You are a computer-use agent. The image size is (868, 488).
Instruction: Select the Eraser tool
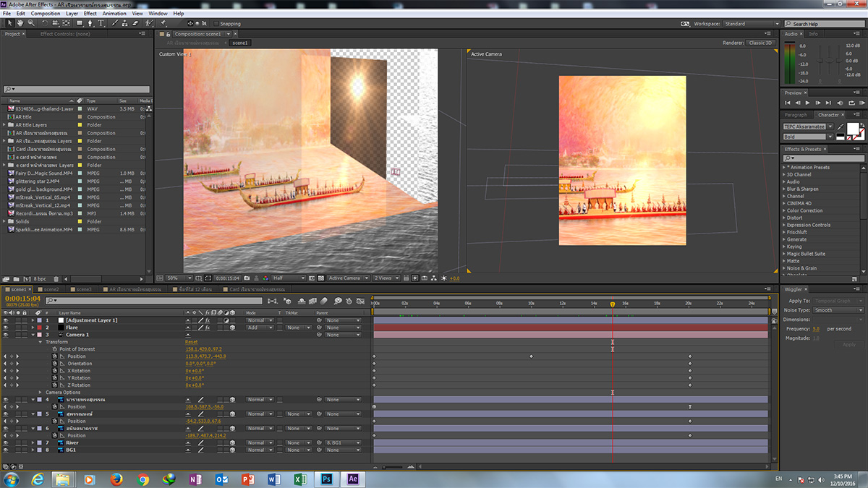[135, 23]
